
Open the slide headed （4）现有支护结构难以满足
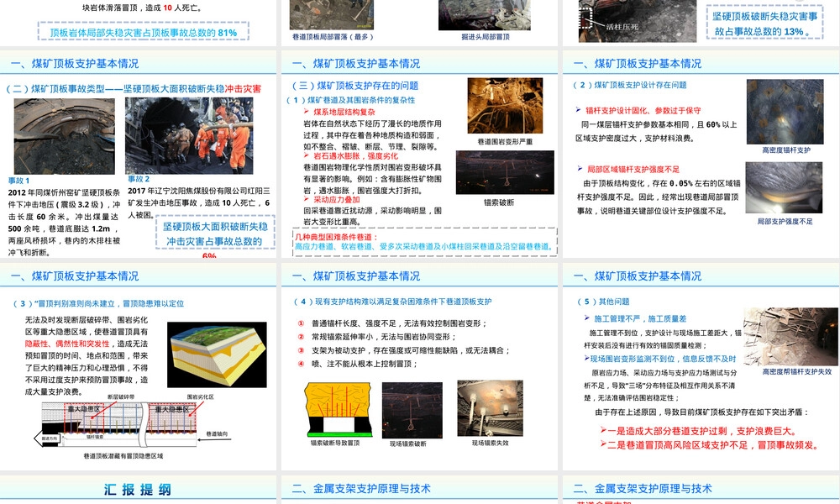pyautogui.click(x=419, y=367)
